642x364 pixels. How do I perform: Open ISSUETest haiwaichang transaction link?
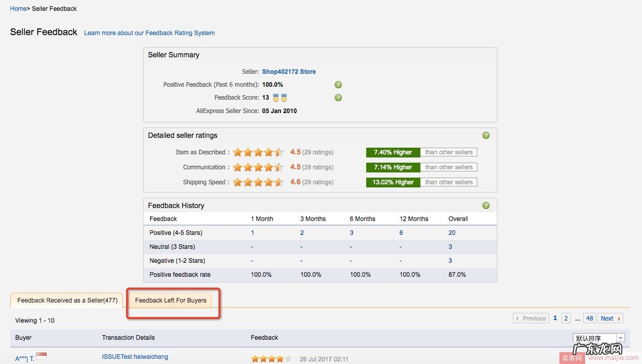135,357
